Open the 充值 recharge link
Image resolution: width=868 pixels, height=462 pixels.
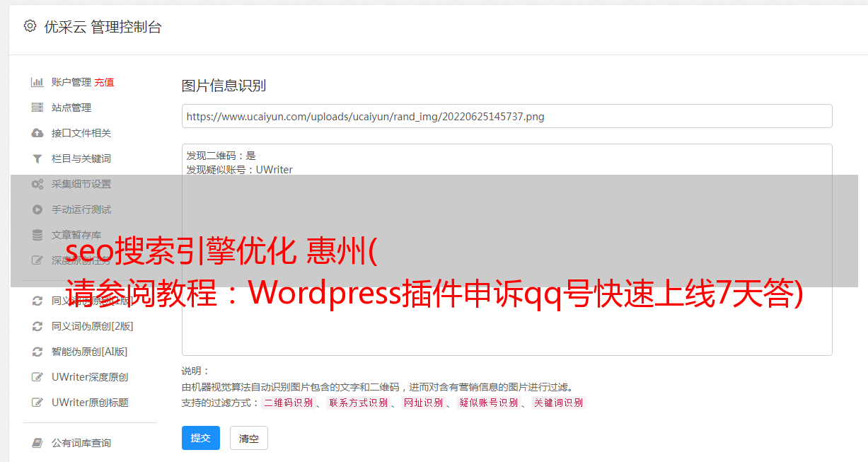[104, 82]
